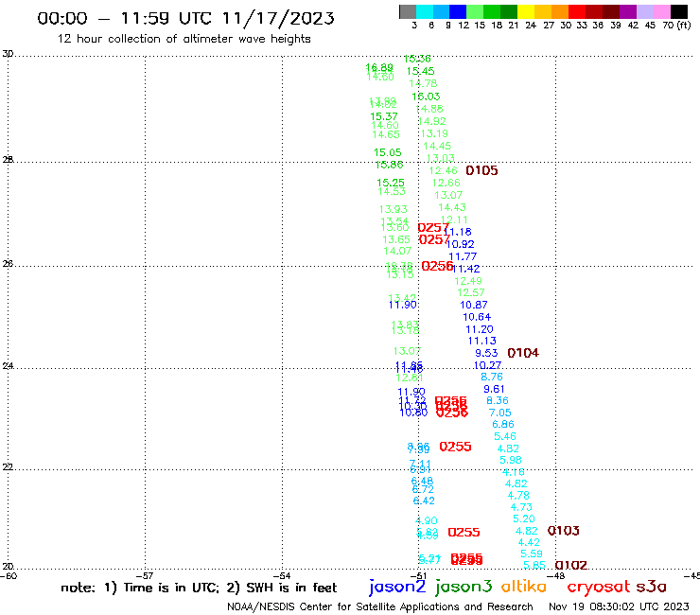This screenshot has height=615, width=700.
Task: Select wave height value 5.20
Action: [524, 519]
